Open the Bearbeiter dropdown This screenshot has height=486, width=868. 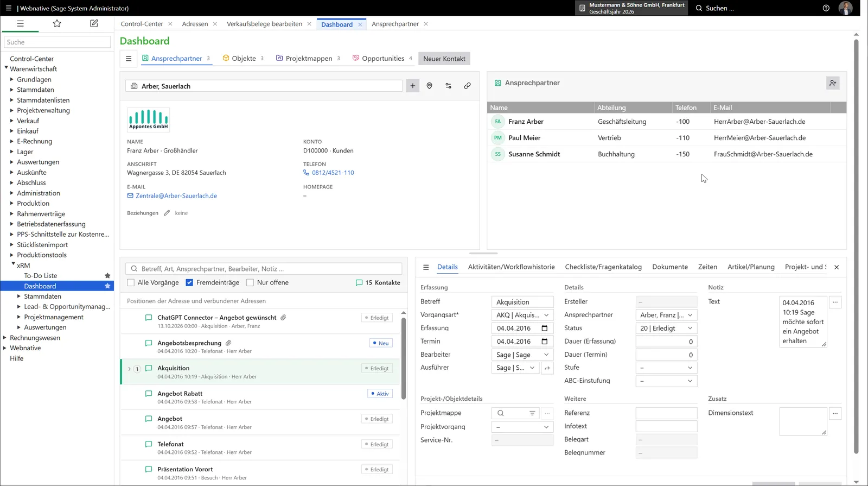coord(522,355)
